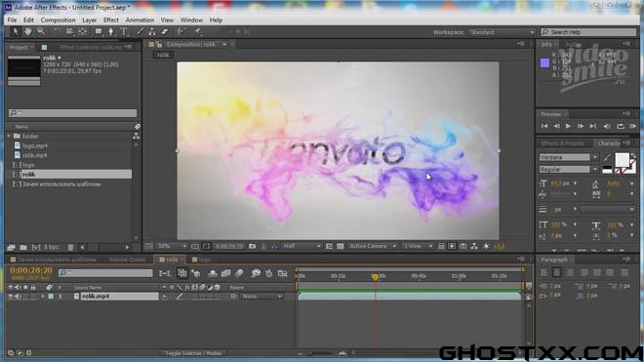The image size is (644, 362).
Task: Take snapshot with the camera icon
Action: tap(252, 246)
